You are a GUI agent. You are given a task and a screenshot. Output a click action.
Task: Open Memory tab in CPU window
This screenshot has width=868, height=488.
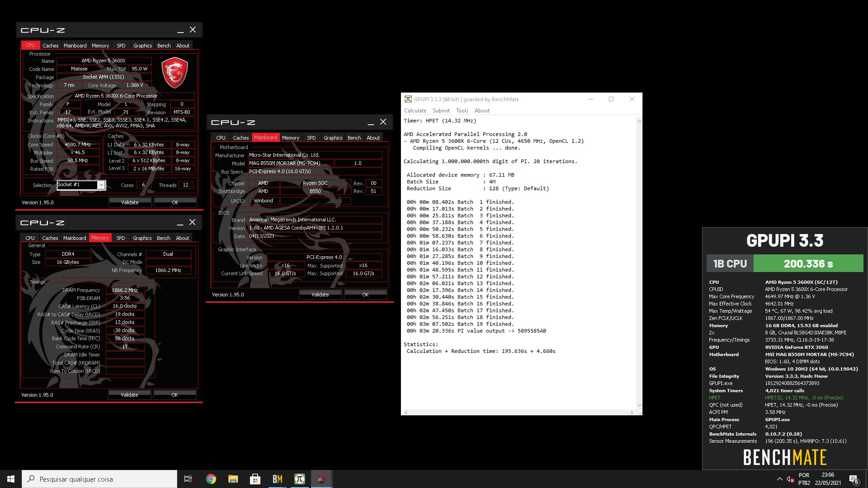point(100,46)
